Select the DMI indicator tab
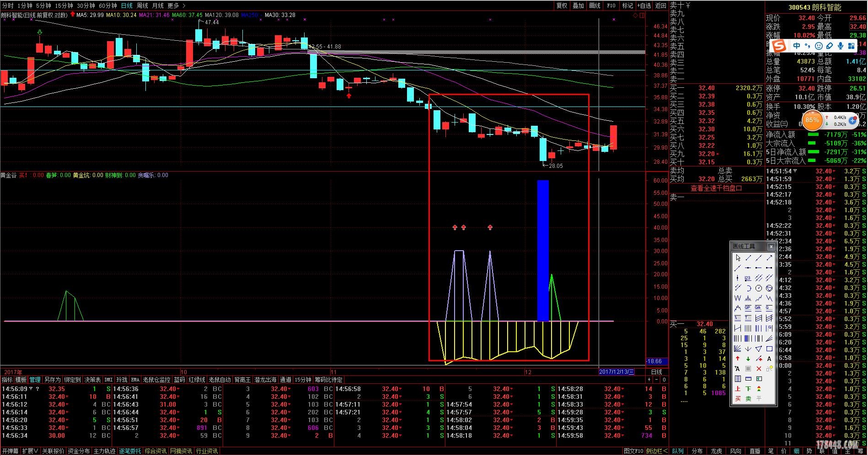868x456 pixels. (108, 380)
